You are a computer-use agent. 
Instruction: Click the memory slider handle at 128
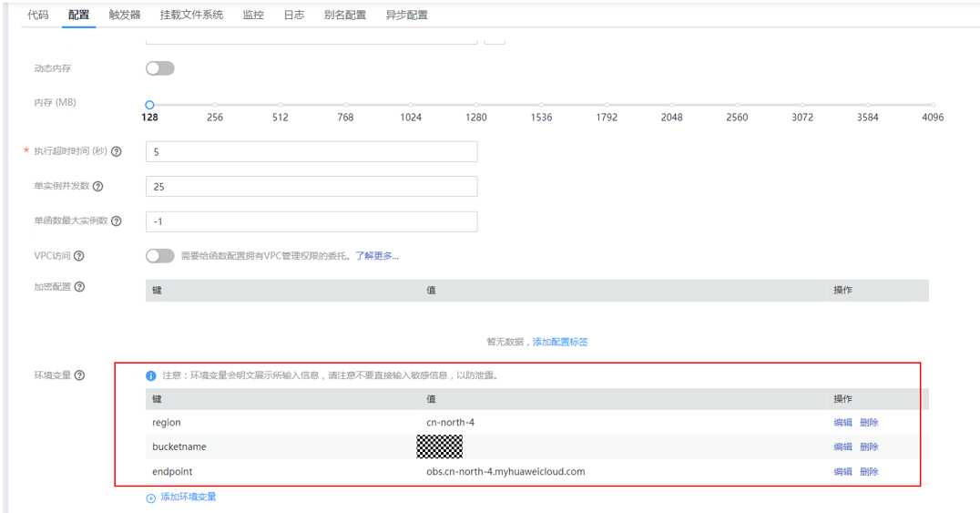tap(149, 105)
